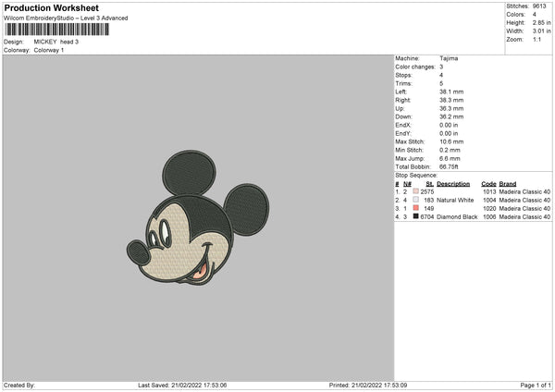Click the Up value 36.3 mm

pos(451,108)
